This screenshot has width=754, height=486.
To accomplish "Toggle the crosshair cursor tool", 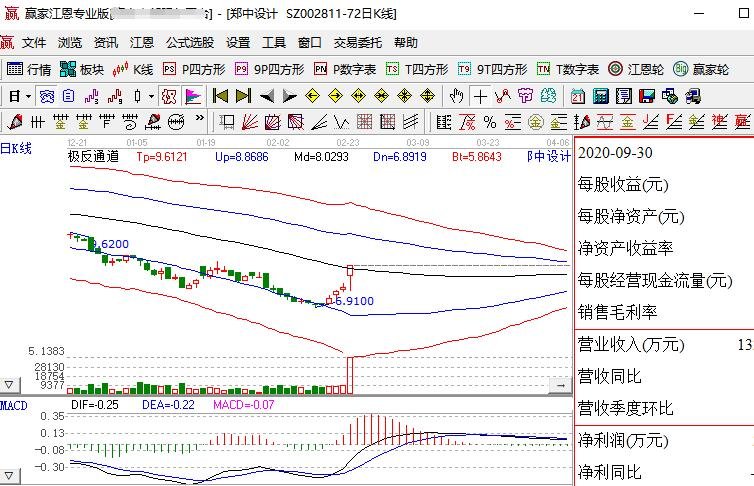I will pyautogui.click(x=480, y=97).
